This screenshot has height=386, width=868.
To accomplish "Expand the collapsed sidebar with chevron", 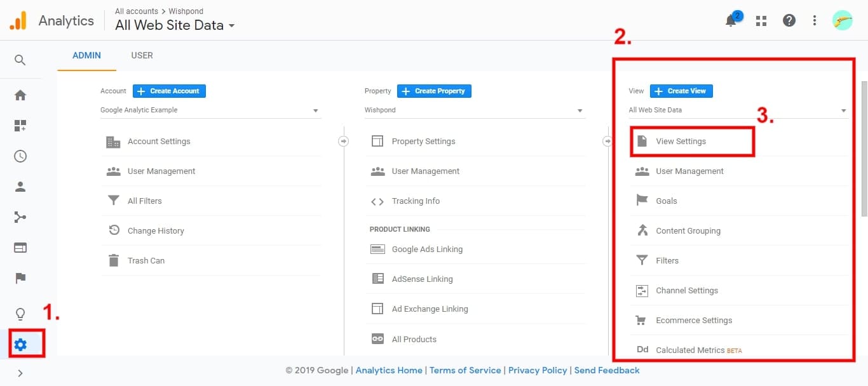I will point(20,373).
